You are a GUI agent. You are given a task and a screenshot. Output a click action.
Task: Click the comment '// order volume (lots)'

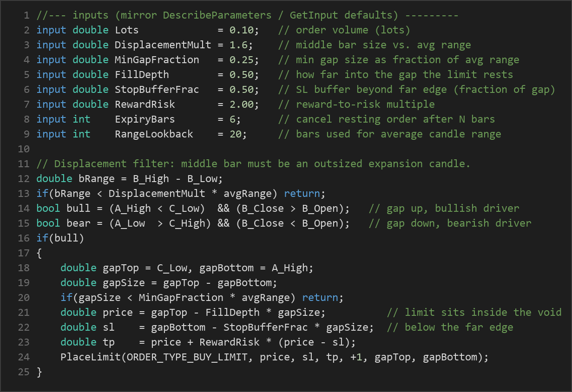(x=344, y=30)
